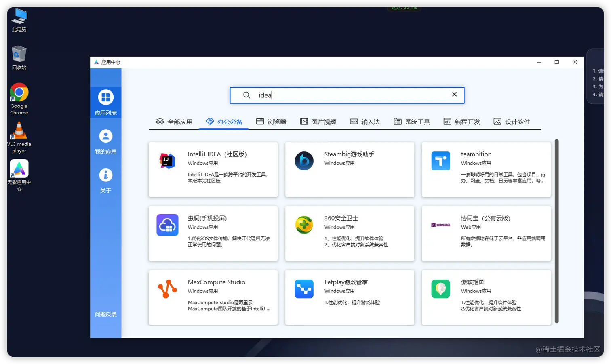
Task: Click the Steambig游戏助手 app icon
Action: tap(304, 161)
